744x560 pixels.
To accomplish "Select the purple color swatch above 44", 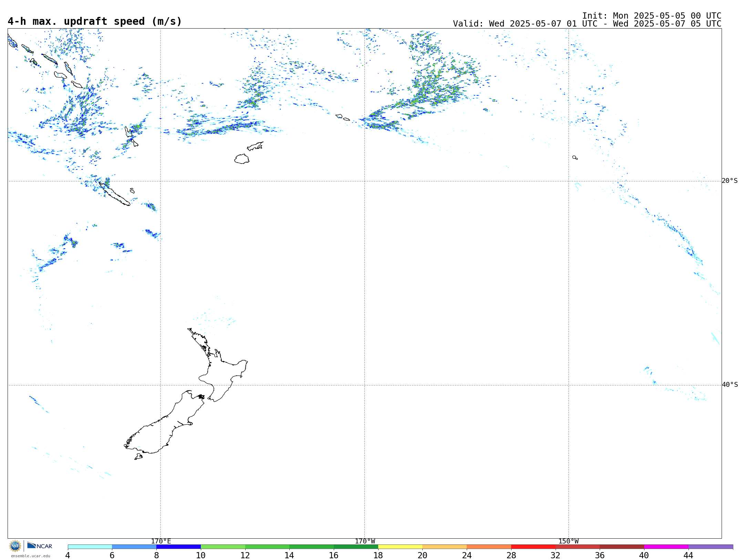I will coord(711,547).
